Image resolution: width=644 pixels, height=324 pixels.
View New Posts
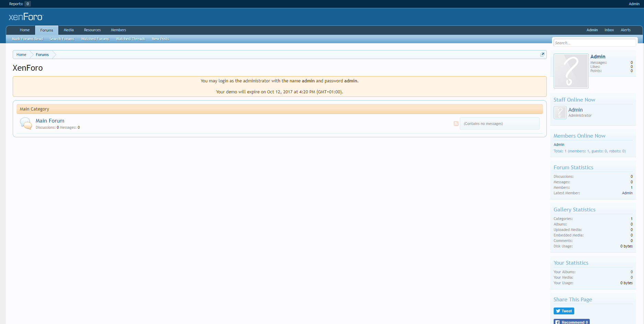point(160,39)
